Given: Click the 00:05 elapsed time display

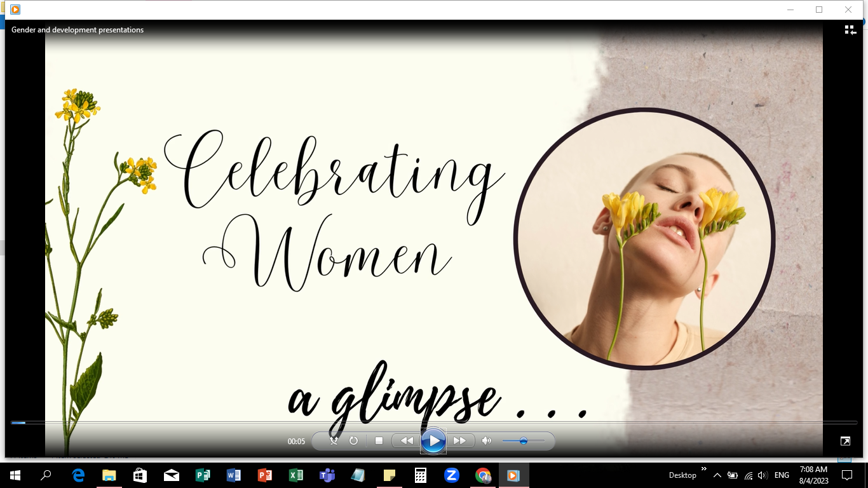Looking at the screenshot, I should [296, 441].
